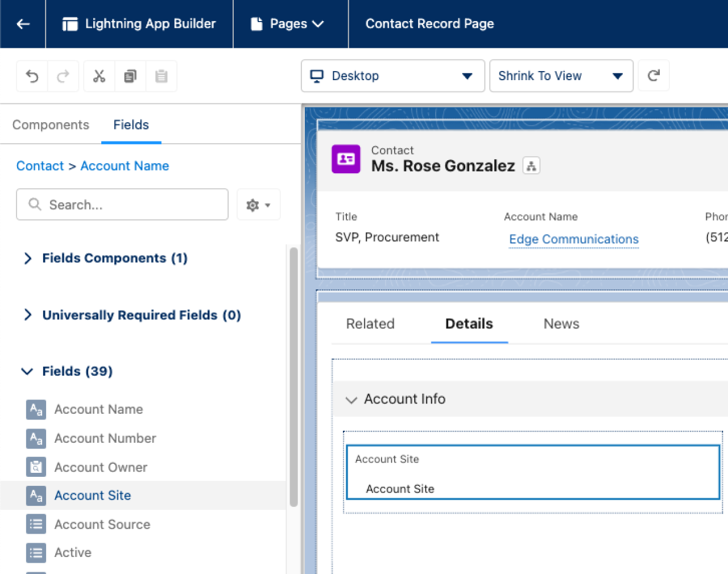Click the magnifier icon in search box
The width and height of the screenshot is (728, 574).
coord(35,205)
